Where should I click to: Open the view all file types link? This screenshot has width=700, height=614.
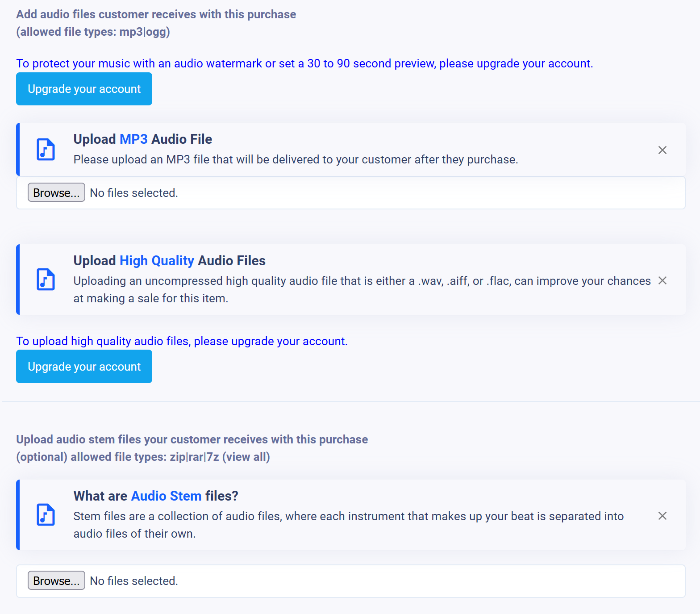pyautogui.click(x=246, y=457)
